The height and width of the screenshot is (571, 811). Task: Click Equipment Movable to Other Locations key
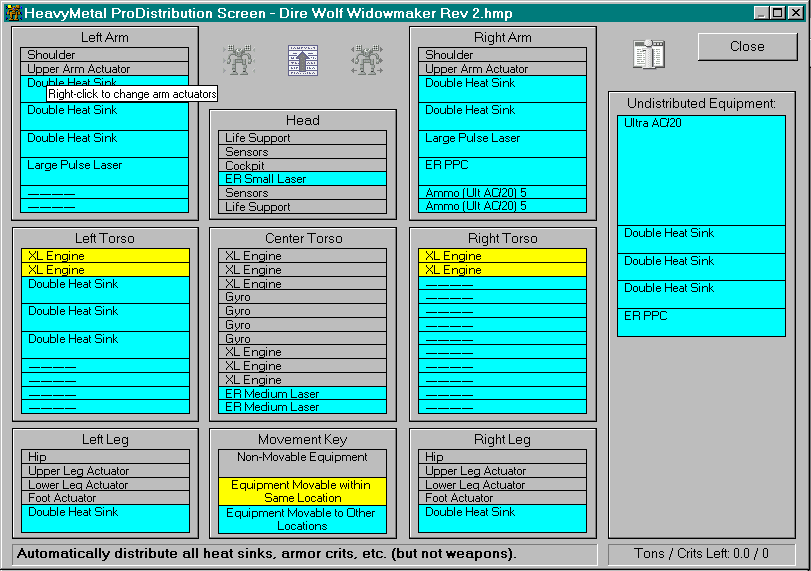(303, 519)
